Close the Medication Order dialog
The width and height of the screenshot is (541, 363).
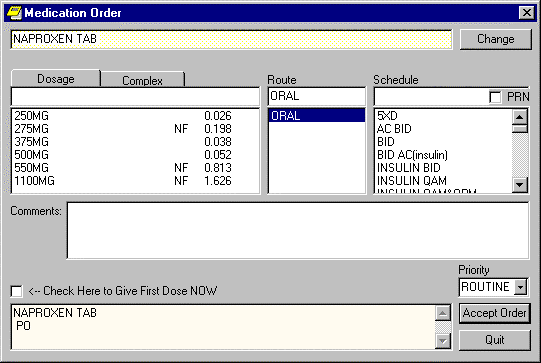point(527,13)
